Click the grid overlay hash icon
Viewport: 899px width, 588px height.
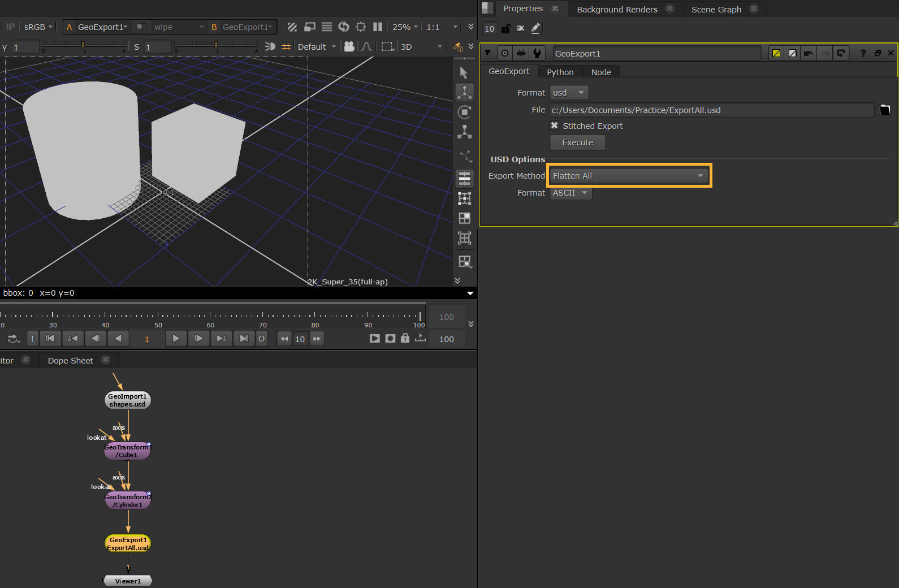tap(286, 46)
